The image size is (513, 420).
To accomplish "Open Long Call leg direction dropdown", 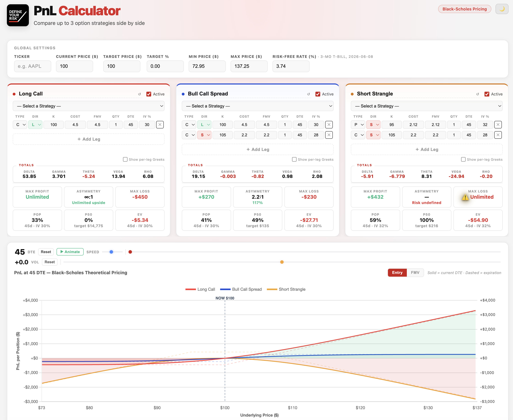I will click(35, 125).
